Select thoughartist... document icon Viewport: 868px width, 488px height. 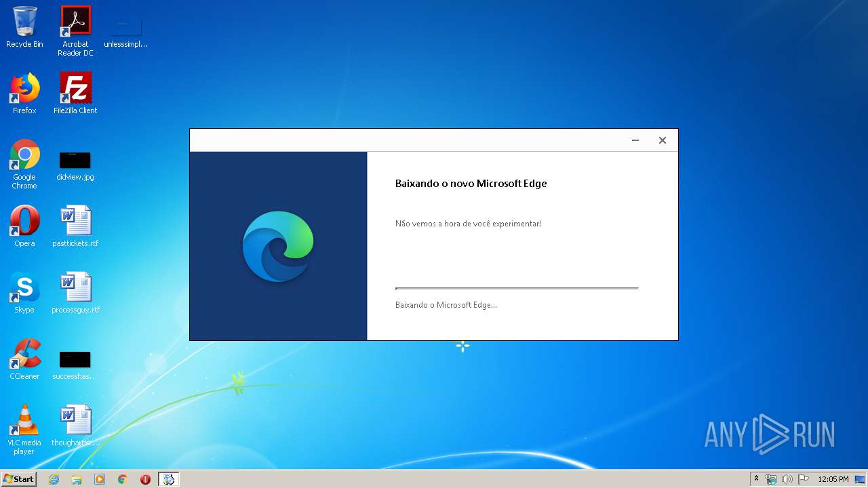[x=75, y=426]
